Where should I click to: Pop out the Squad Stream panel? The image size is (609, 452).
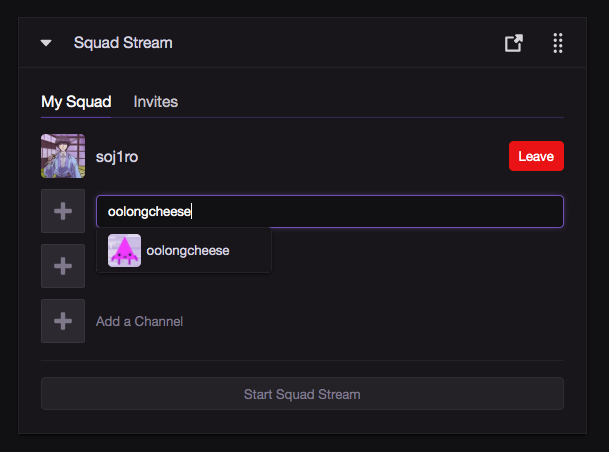click(x=513, y=43)
